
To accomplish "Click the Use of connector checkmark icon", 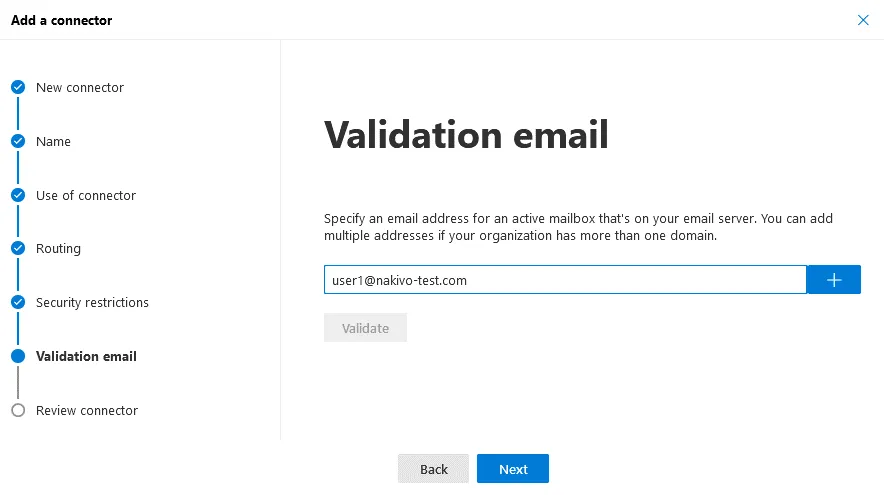I will (18, 195).
